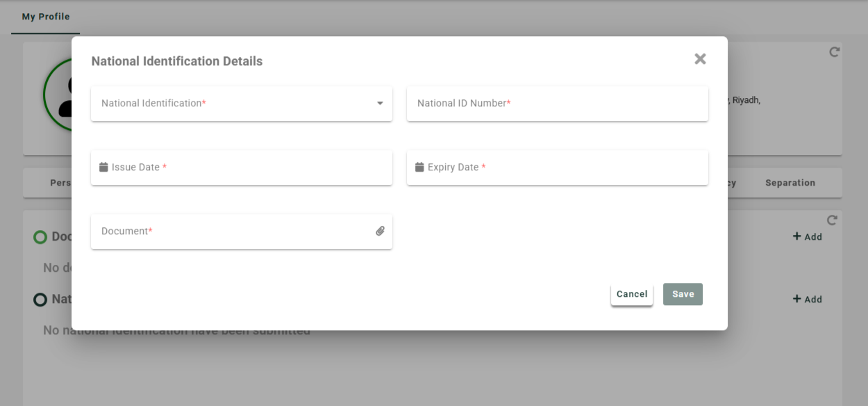Add a new document entry
The width and height of the screenshot is (868, 406).
(808, 236)
